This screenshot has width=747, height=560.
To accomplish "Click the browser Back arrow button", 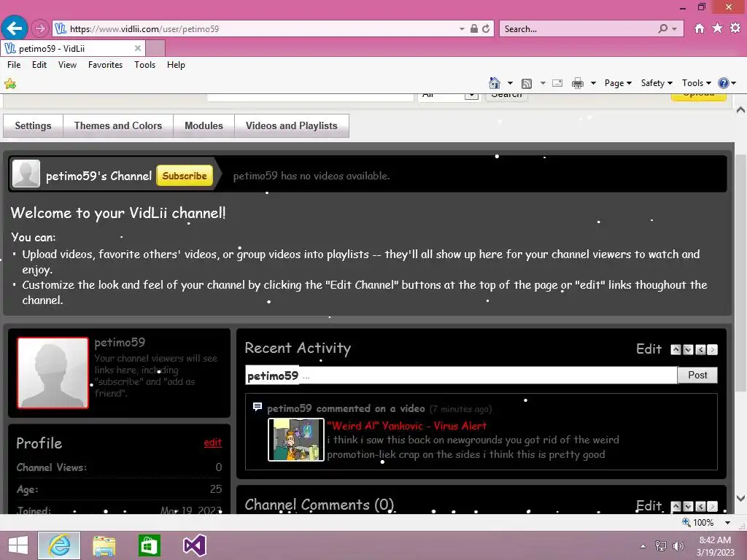I will (15, 28).
